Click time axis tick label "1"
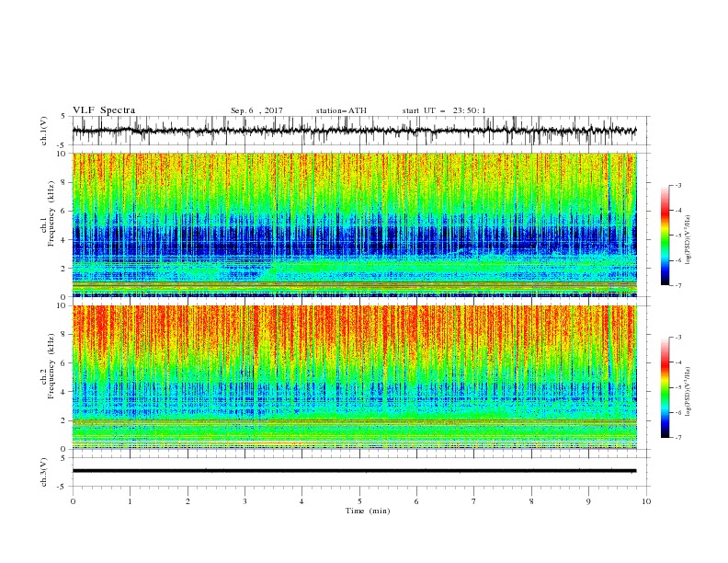This screenshot has height=563, width=728. [x=130, y=501]
